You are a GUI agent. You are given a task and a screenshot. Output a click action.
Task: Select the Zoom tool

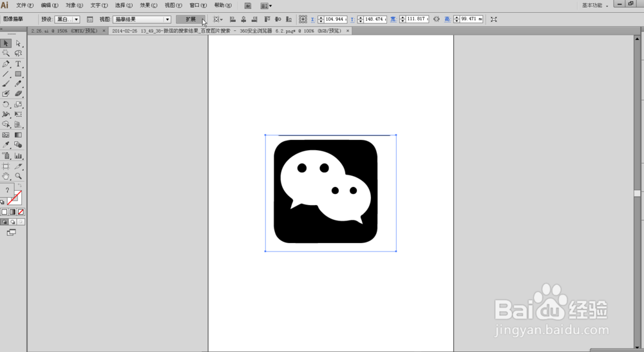18,176
